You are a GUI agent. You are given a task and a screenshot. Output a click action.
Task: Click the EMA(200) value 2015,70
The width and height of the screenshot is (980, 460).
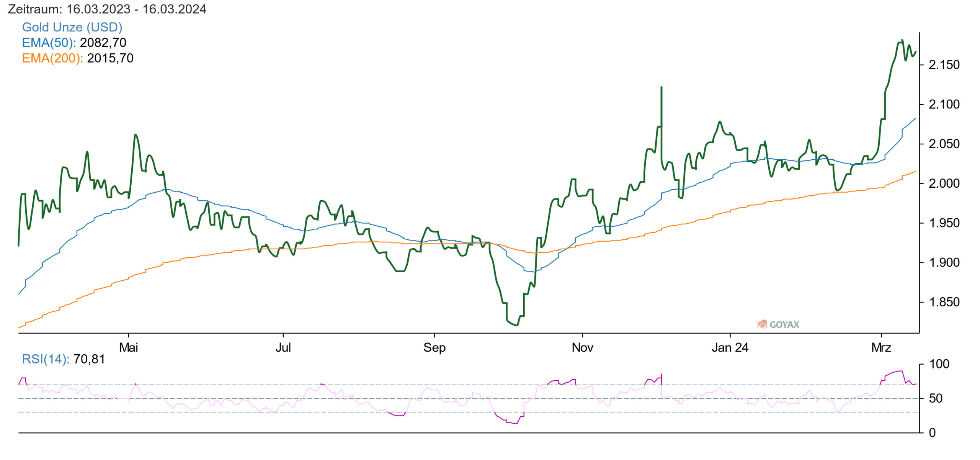coord(110,58)
